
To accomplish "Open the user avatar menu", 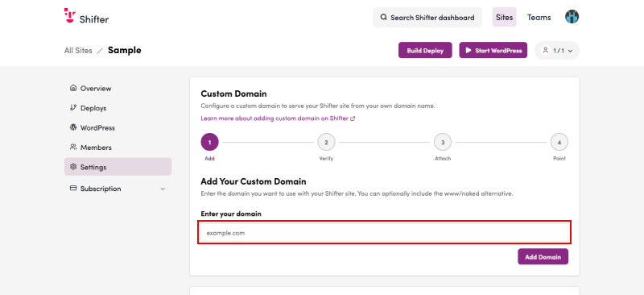I will pyautogui.click(x=572, y=17).
